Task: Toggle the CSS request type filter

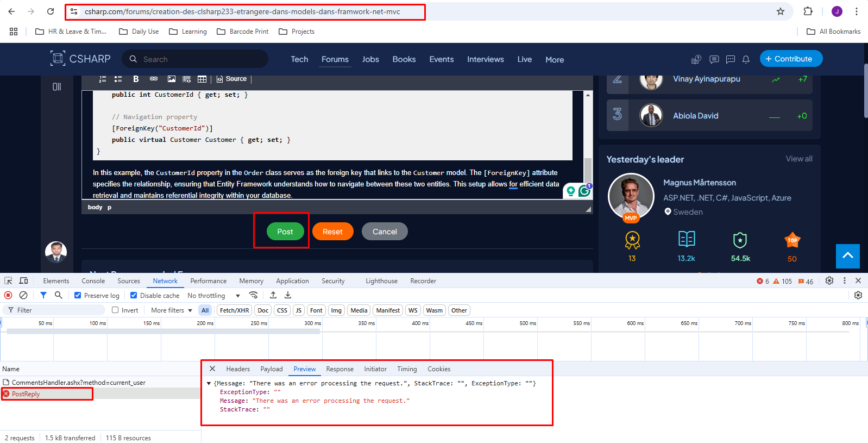Action: point(282,310)
